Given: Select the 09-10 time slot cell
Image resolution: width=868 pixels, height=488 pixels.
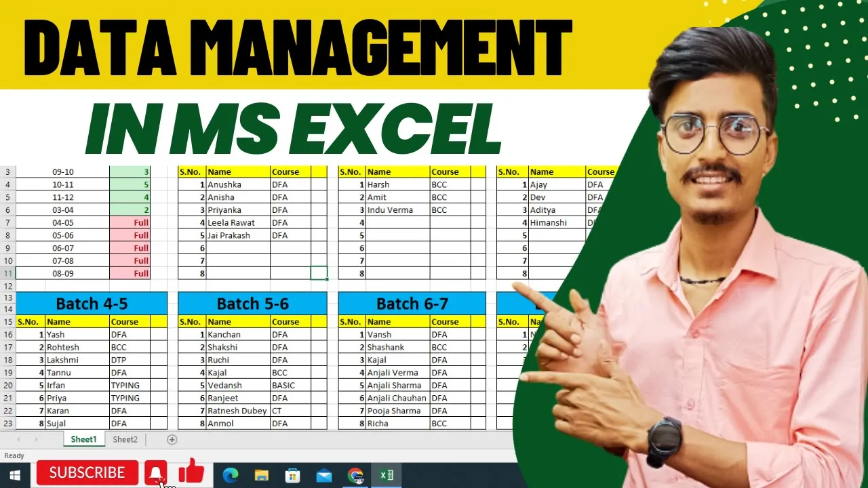Looking at the screenshot, I should point(62,172).
